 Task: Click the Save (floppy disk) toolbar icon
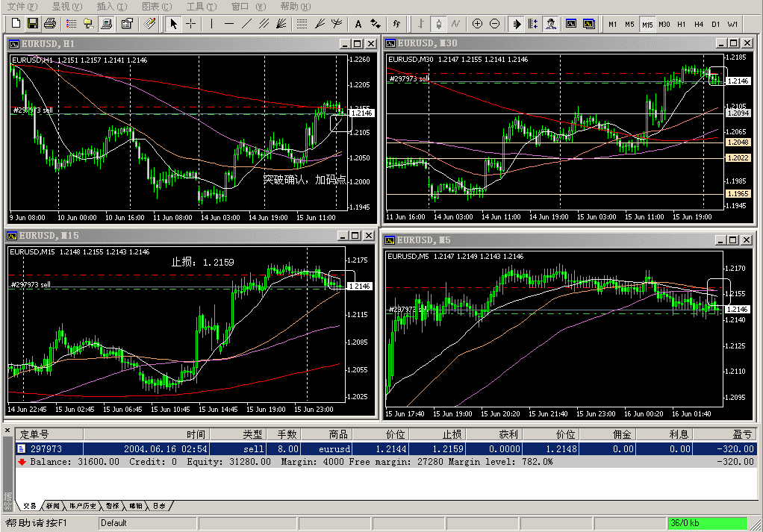pyautogui.click(x=32, y=24)
